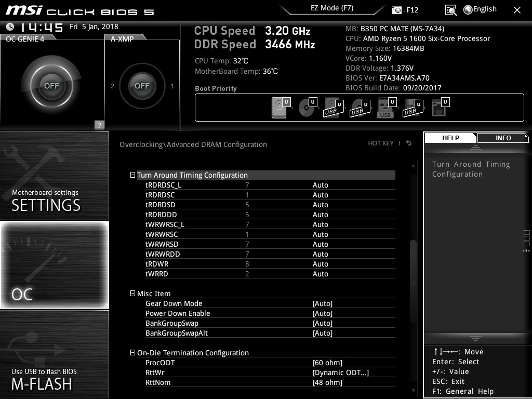Viewport: 532px width, 399px height.
Task: Click the help panel top scroll handle
Action: tap(476, 147)
